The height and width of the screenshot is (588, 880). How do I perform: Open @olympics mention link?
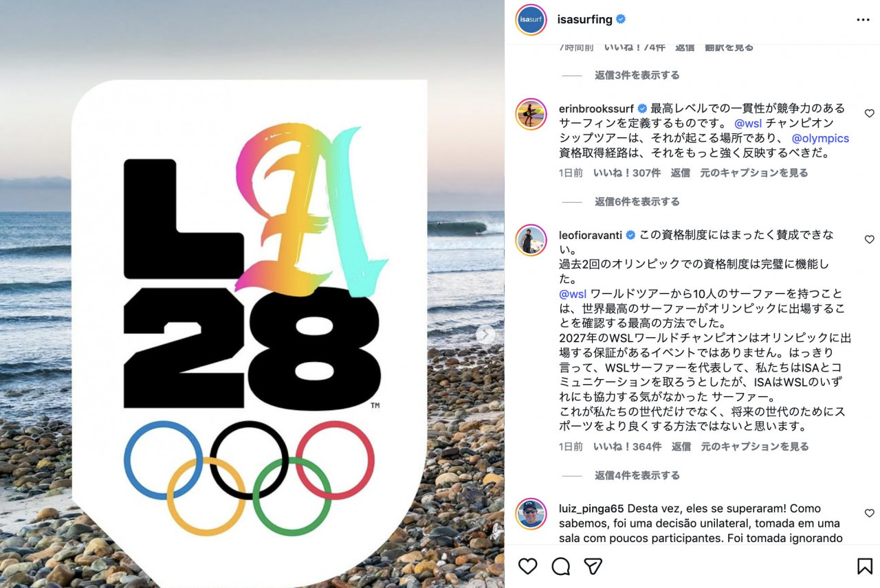point(820,138)
